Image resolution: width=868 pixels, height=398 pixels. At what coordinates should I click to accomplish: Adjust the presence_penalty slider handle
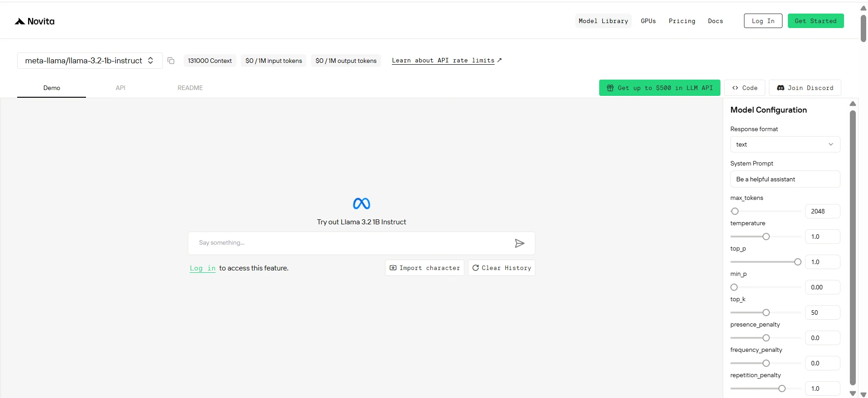coord(766,338)
